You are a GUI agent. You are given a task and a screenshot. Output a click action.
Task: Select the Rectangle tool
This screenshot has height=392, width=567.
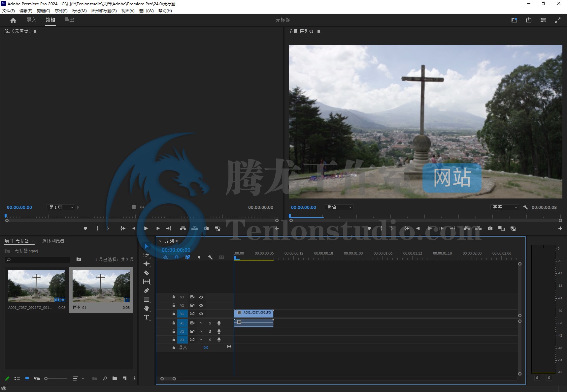147,299
